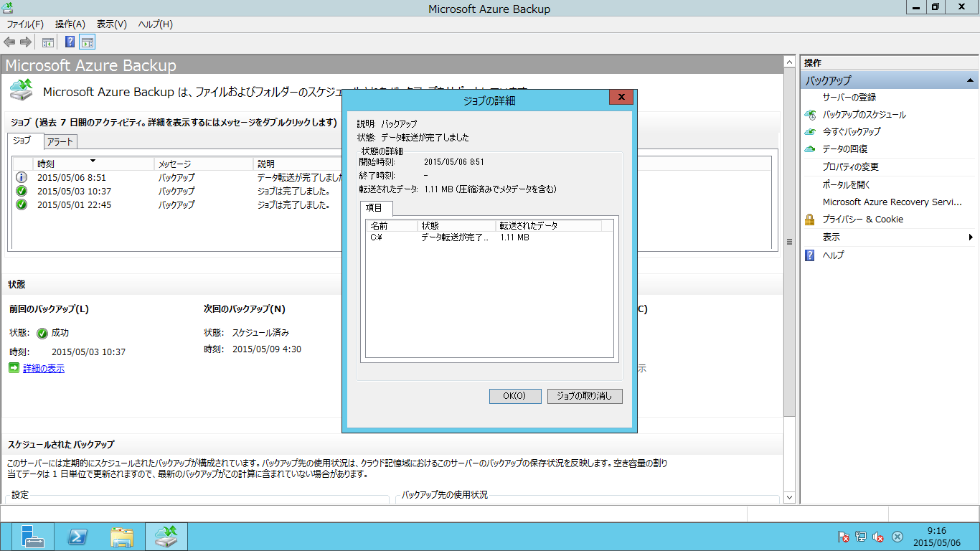
Task: Click バックアップのスケジュール icon in Actions pane
Action: coord(810,115)
